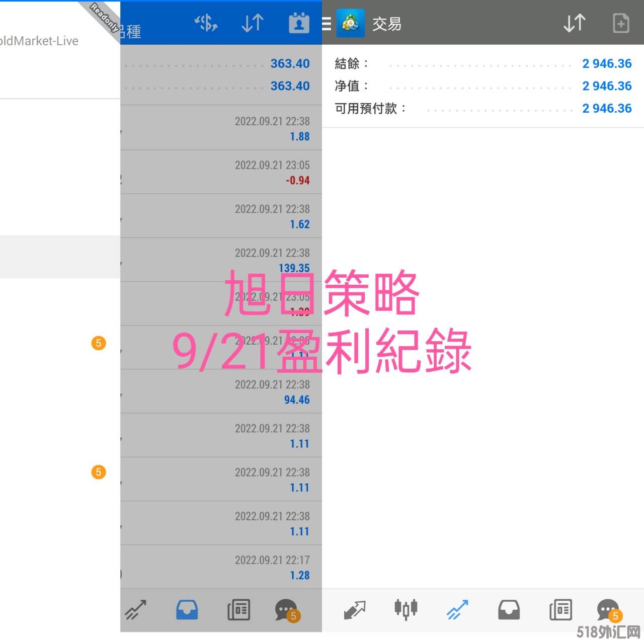The image size is (644, 644).
Task: Tap the history entry with profit 94.46
Action: (221, 392)
